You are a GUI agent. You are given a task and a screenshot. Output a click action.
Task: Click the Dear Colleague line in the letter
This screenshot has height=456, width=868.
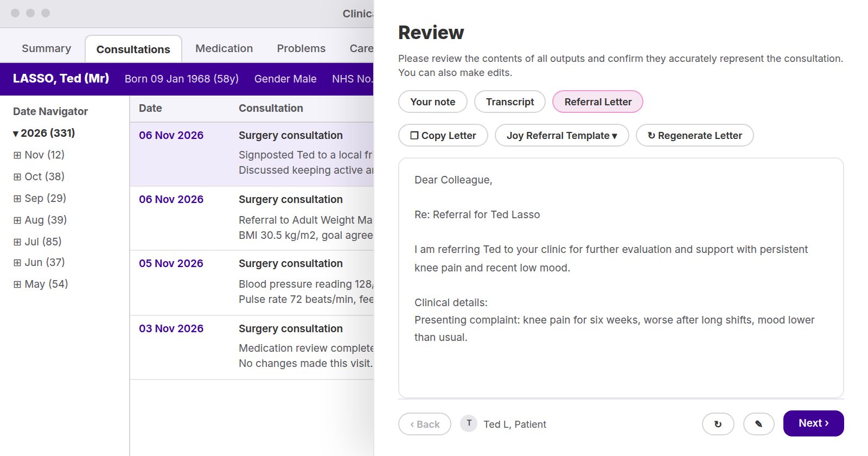(454, 180)
